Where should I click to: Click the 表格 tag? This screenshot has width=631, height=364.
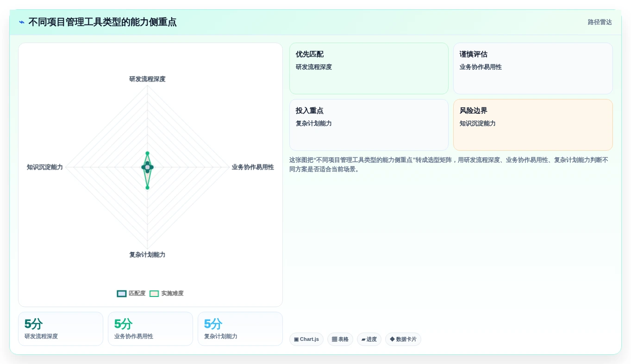340,339
